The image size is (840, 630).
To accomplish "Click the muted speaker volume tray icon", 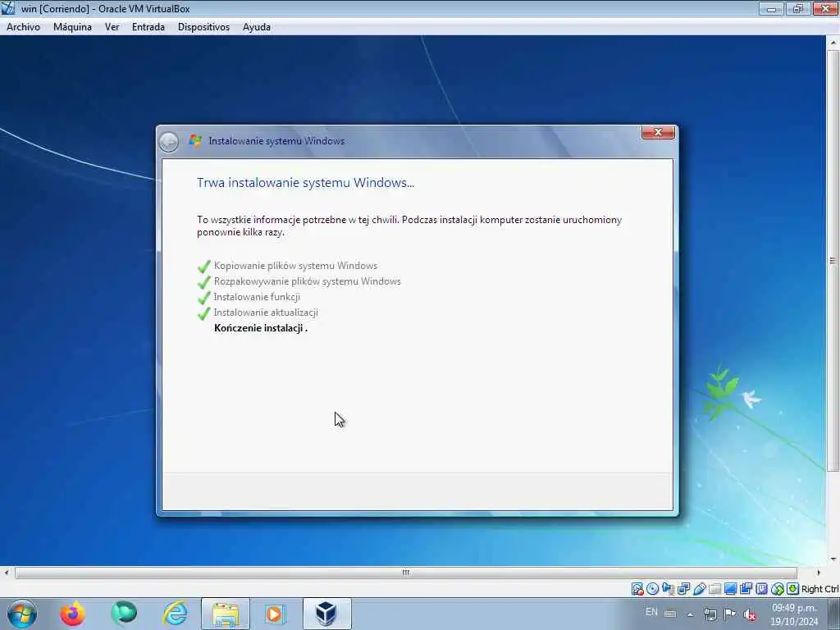I will (x=750, y=614).
